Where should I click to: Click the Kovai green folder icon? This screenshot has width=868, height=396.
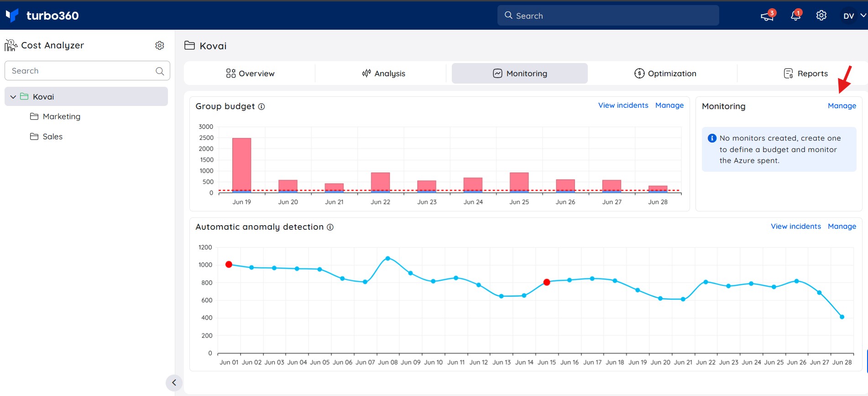(25, 96)
